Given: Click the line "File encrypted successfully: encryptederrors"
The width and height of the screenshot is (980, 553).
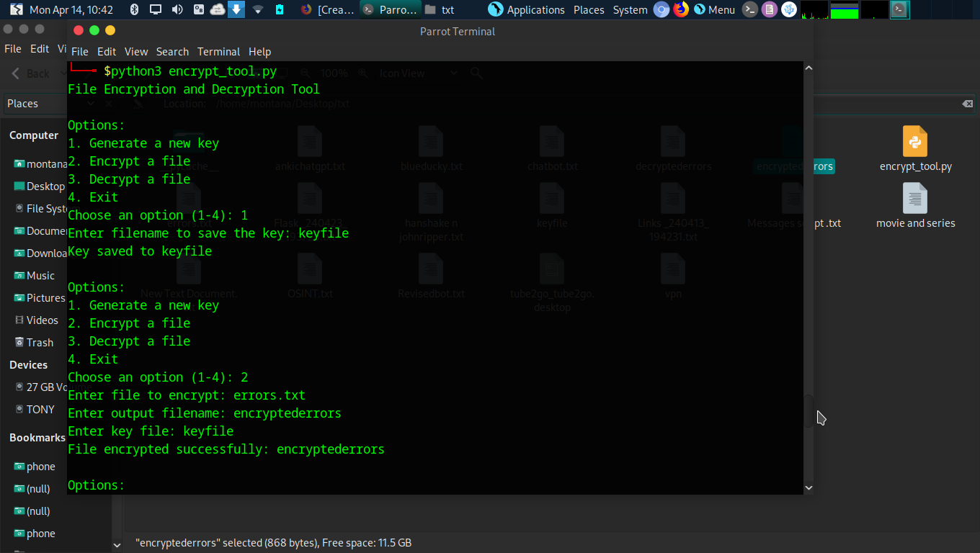Looking at the screenshot, I should pos(226,449).
